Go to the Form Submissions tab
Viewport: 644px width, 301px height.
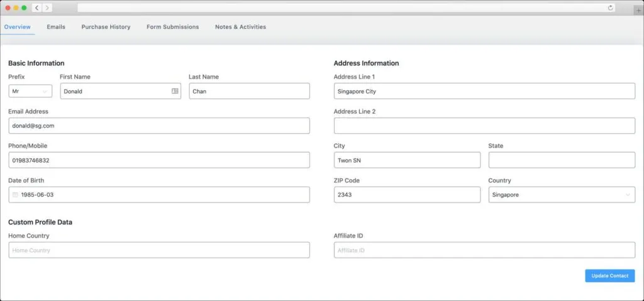point(172,26)
